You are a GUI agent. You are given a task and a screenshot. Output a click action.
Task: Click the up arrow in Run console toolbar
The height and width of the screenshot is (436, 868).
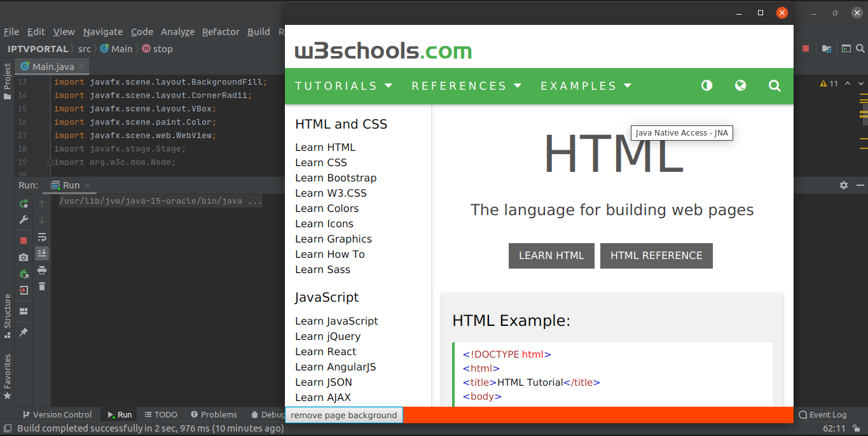42,204
